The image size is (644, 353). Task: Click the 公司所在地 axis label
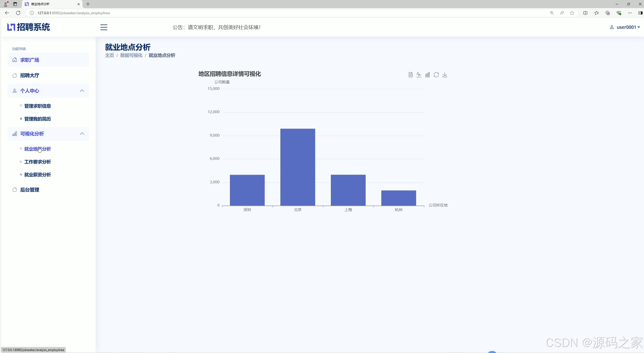tap(438, 205)
